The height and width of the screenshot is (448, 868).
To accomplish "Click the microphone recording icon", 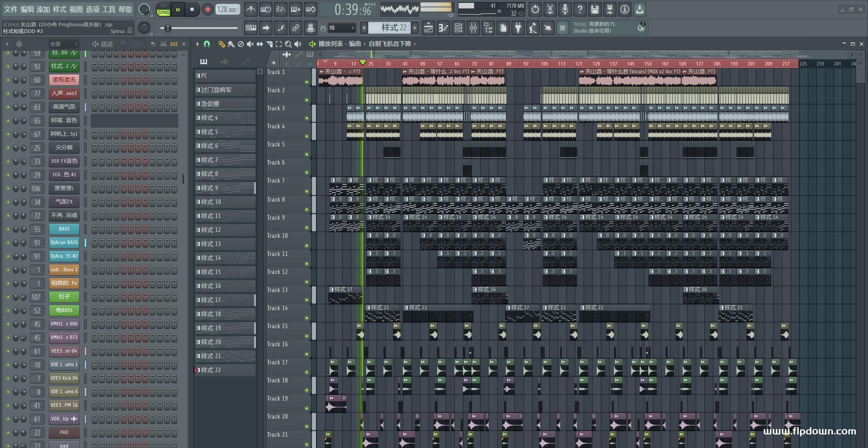I will pos(565,9).
